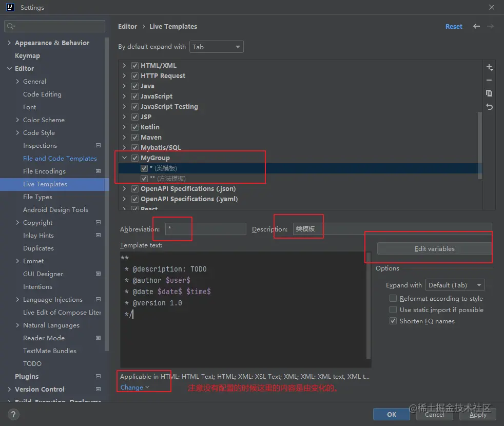Toggle the MyGroup checkbox
The image size is (504, 426).
135,158
